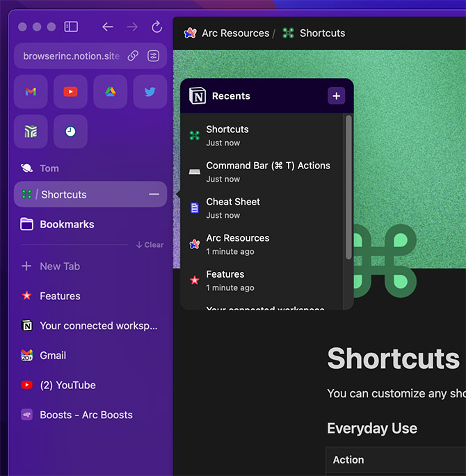Screen dimensions: 466x476
Task: Select the Shortcuts pinned tab in the sidebar
Action: (x=90, y=194)
